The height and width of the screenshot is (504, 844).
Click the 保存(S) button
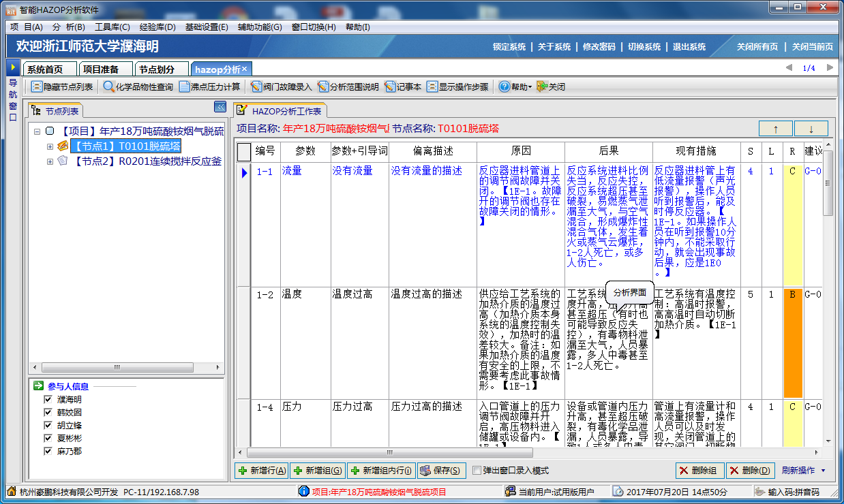(x=442, y=471)
